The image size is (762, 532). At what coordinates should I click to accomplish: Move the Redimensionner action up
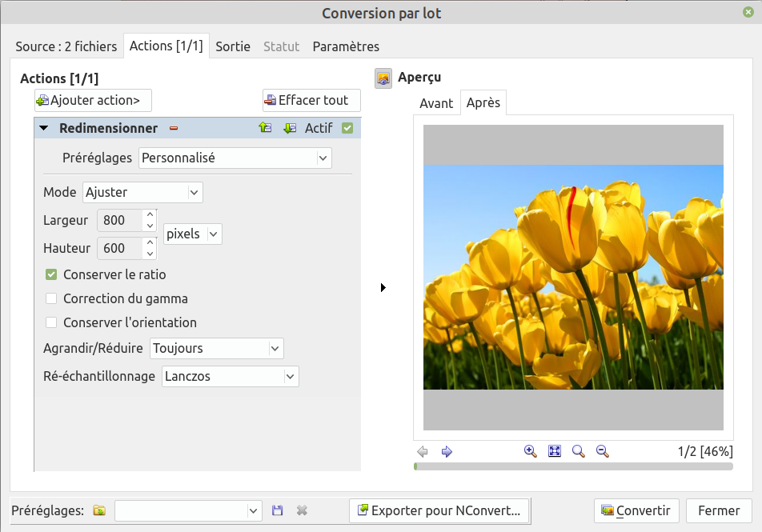[265, 128]
